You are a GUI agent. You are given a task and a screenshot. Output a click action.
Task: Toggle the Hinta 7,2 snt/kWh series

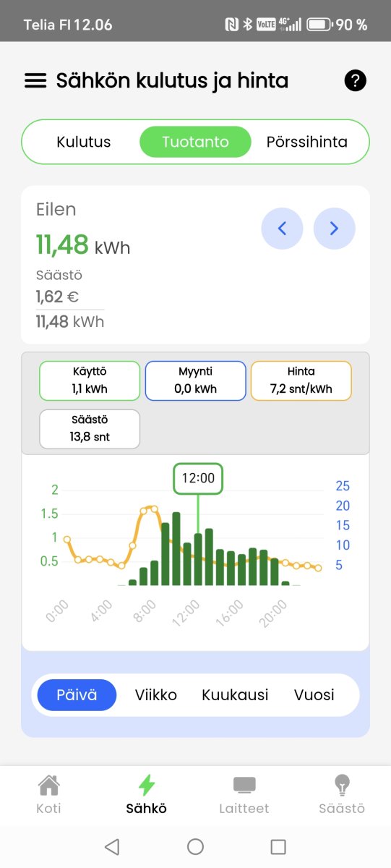(x=301, y=380)
